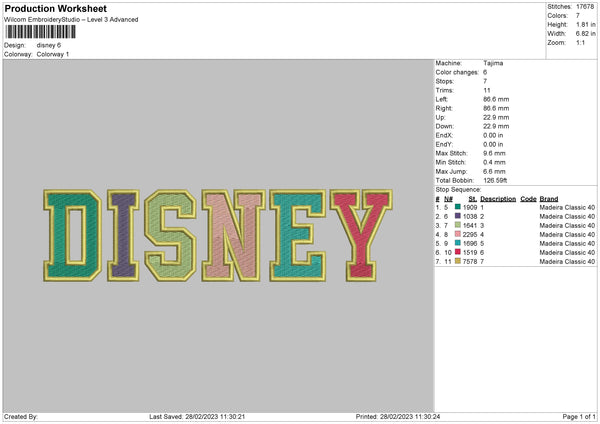Select the pink letter N

click(233, 235)
